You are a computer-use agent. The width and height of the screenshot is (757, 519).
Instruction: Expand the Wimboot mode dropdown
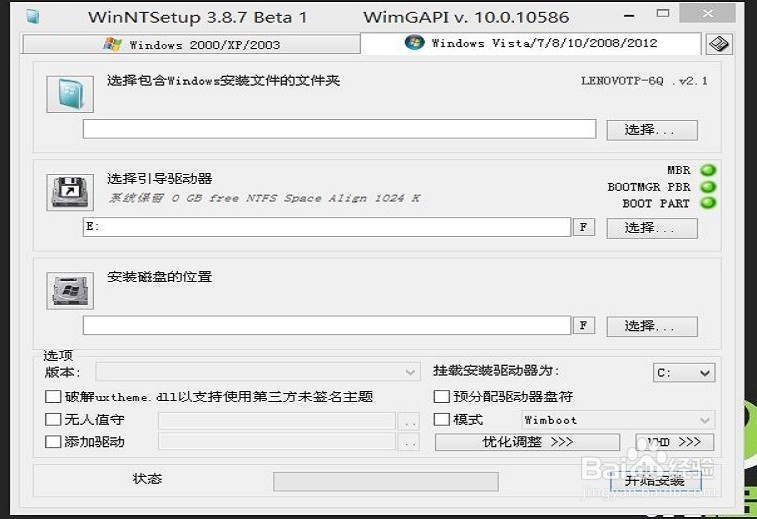(x=618, y=420)
